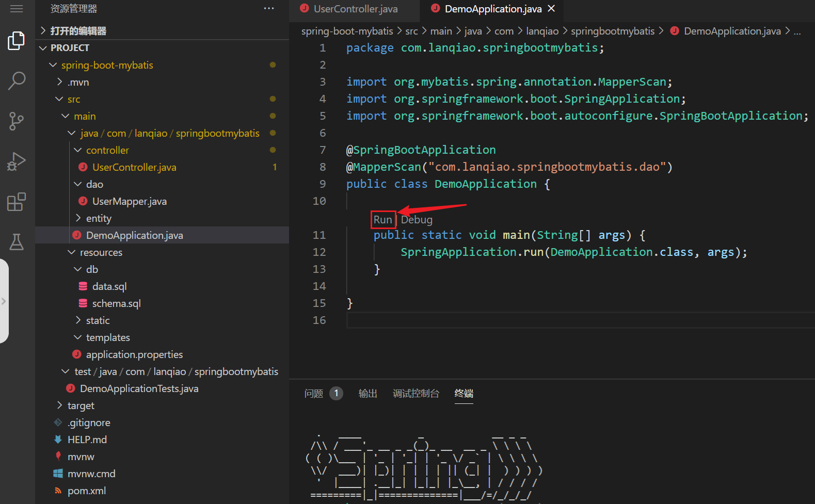
Task: Place cursor on empty line 16
Action: [580, 320]
